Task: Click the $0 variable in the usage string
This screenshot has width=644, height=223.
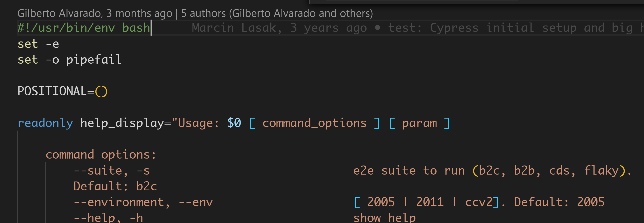Action: coord(234,123)
